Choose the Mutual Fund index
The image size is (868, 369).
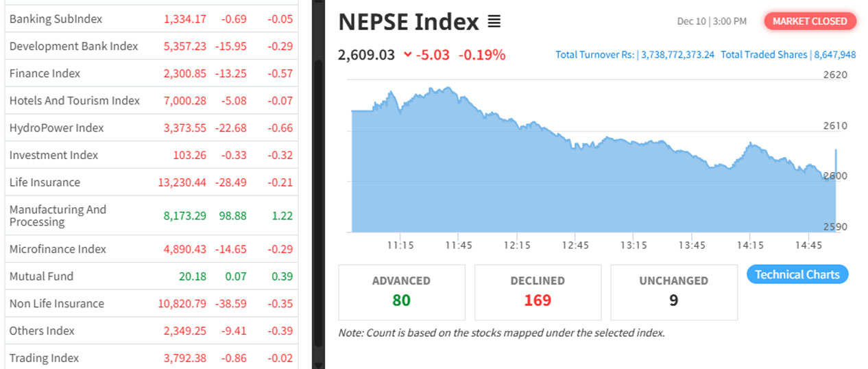click(x=41, y=276)
